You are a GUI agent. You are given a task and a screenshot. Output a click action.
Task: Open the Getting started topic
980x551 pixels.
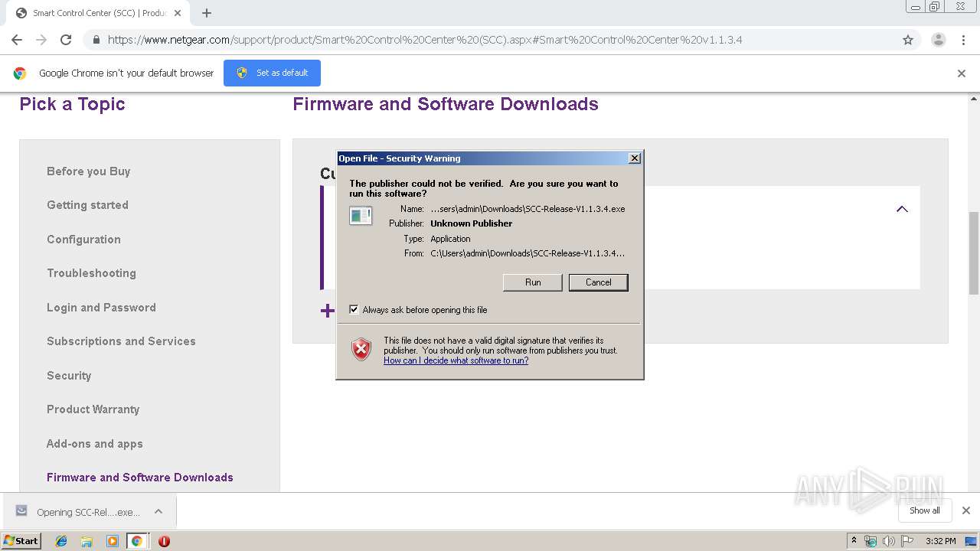87,205
